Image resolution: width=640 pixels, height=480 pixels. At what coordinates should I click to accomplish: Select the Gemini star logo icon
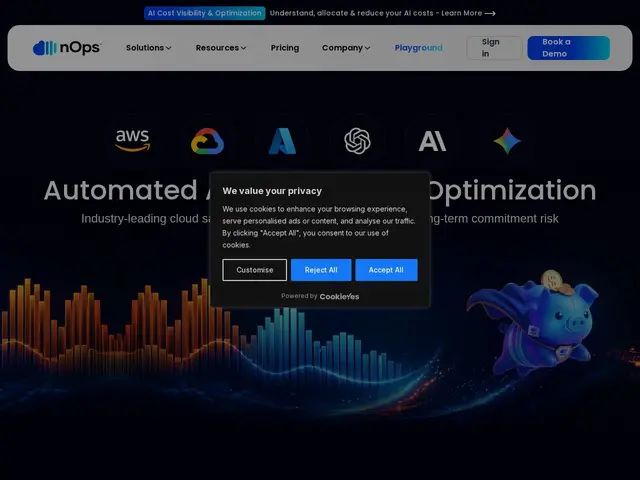click(x=507, y=141)
